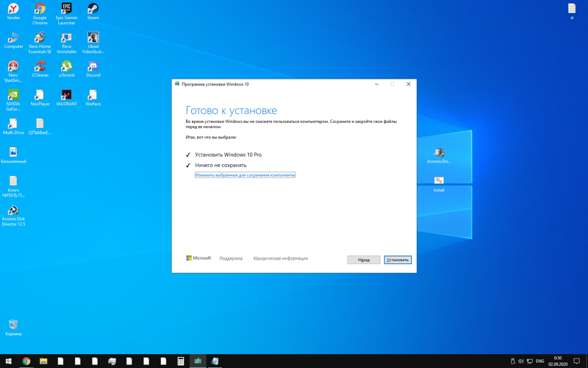Screen dimensions: 588x368
Task: Select the Epic Games Launcher shortcut
Action: pyautogui.click(x=66, y=14)
